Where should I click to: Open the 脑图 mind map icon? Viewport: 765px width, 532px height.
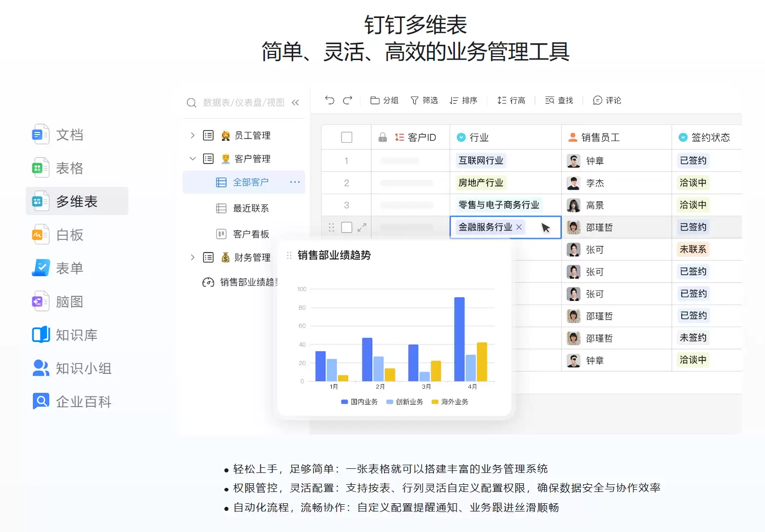pos(41,301)
